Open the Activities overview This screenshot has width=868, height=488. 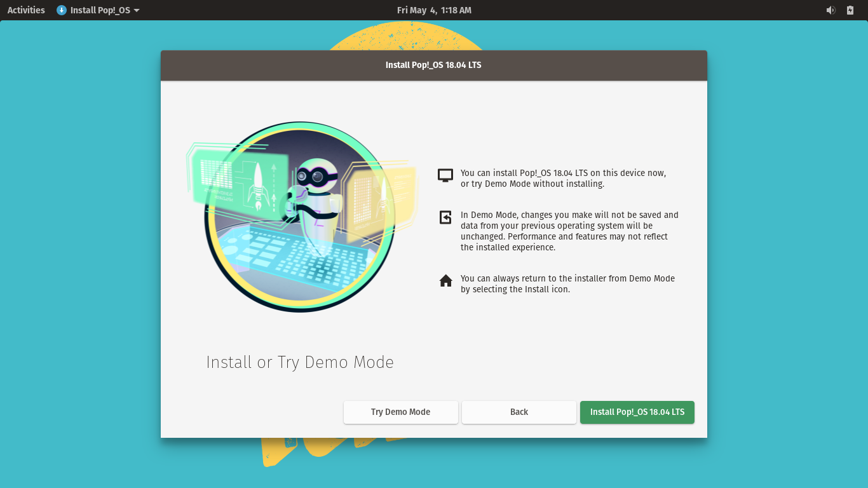pyautogui.click(x=26, y=10)
